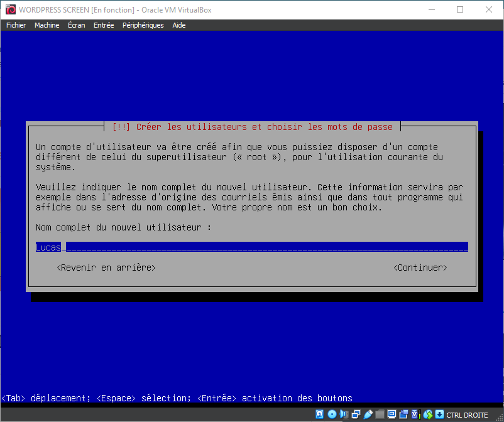504x422 pixels.
Task: Click the USB devices status icon
Action: (x=368, y=414)
